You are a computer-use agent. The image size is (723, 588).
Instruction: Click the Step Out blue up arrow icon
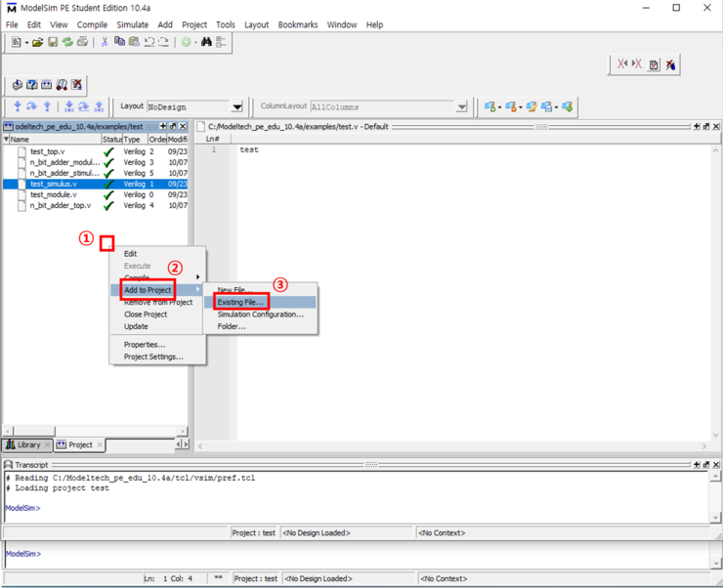pos(47,106)
